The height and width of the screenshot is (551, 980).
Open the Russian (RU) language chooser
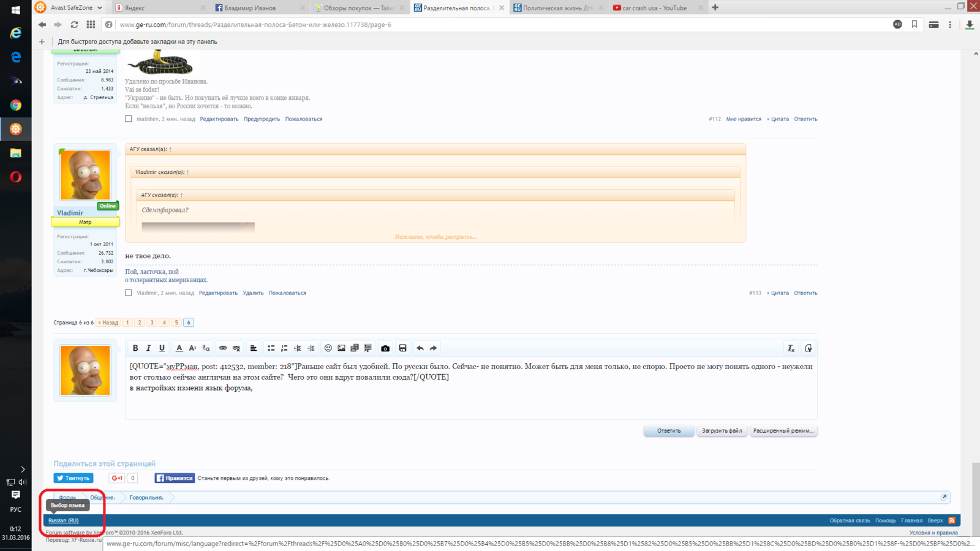[x=64, y=520]
